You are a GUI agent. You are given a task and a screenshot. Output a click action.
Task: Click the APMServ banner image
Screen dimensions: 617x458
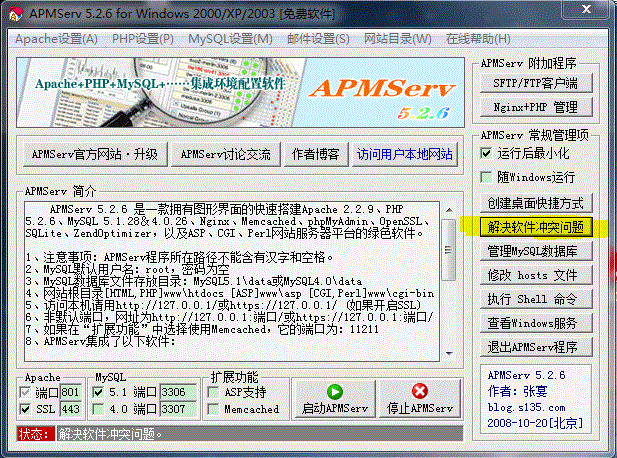pos(240,92)
